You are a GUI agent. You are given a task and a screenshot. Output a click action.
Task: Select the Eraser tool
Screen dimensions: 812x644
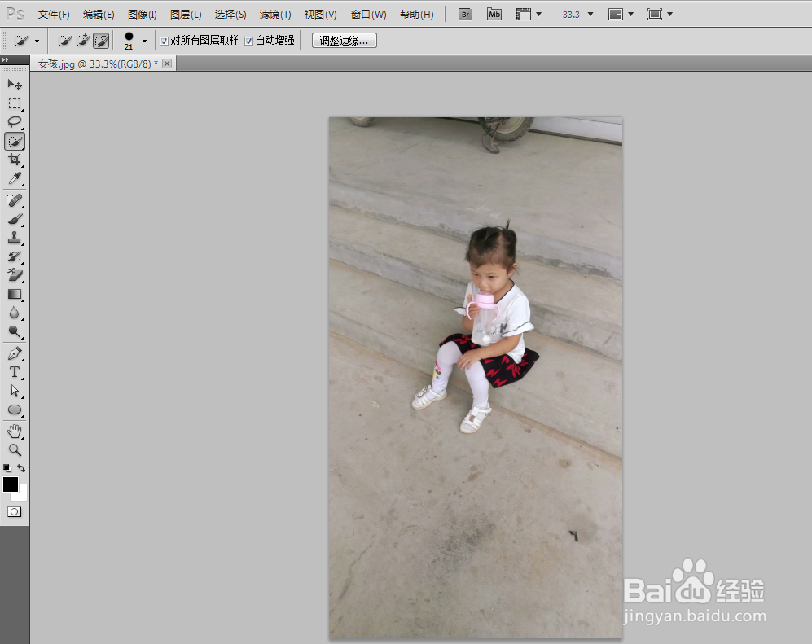coord(15,275)
